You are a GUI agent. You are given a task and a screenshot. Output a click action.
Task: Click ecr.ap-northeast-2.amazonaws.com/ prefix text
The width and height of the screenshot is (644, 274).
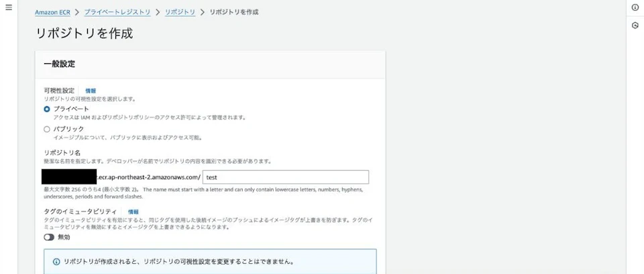pos(149,177)
